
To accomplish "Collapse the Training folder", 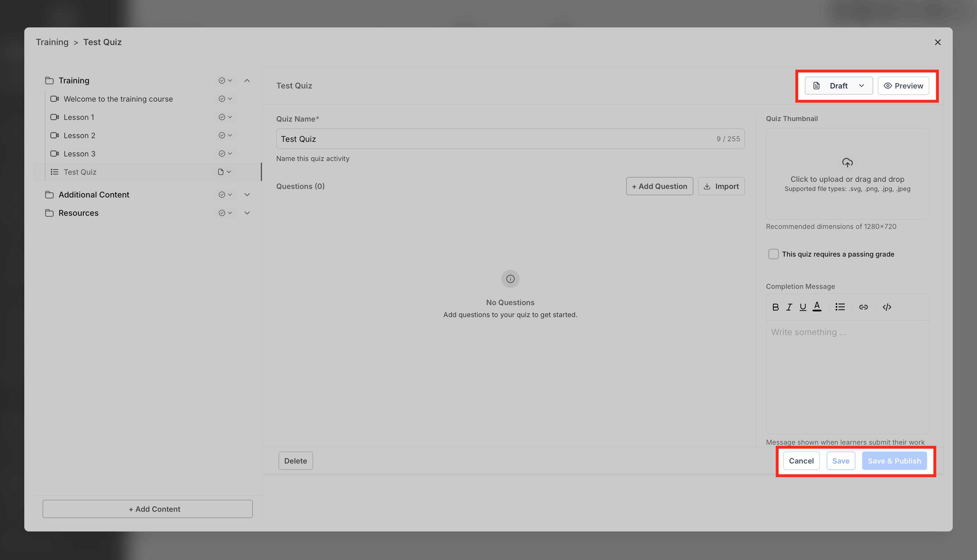I will click(x=247, y=81).
